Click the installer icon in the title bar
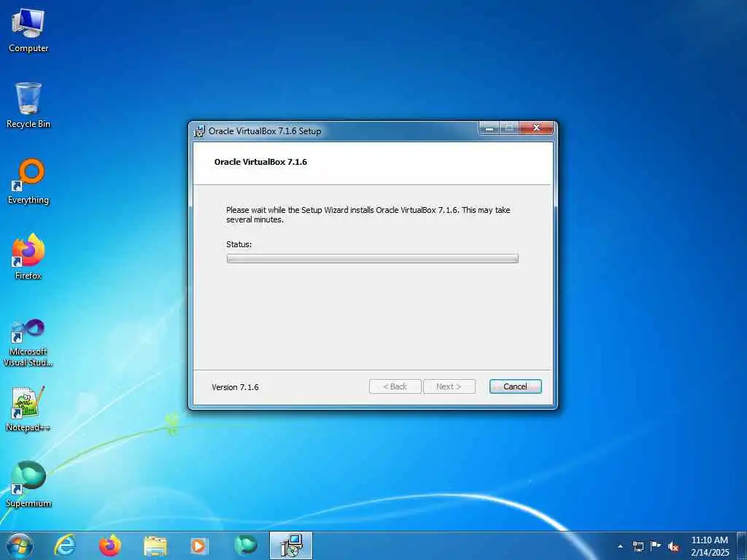The height and width of the screenshot is (560, 747). coord(199,131)
